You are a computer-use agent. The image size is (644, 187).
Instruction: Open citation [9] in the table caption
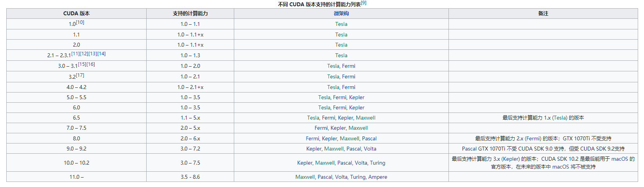click(364, 3)
